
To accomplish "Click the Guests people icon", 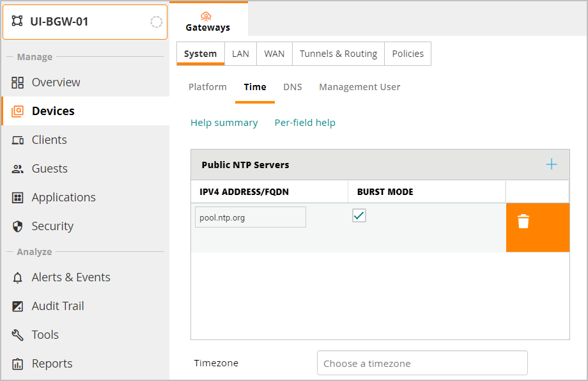I will [18, 169].
